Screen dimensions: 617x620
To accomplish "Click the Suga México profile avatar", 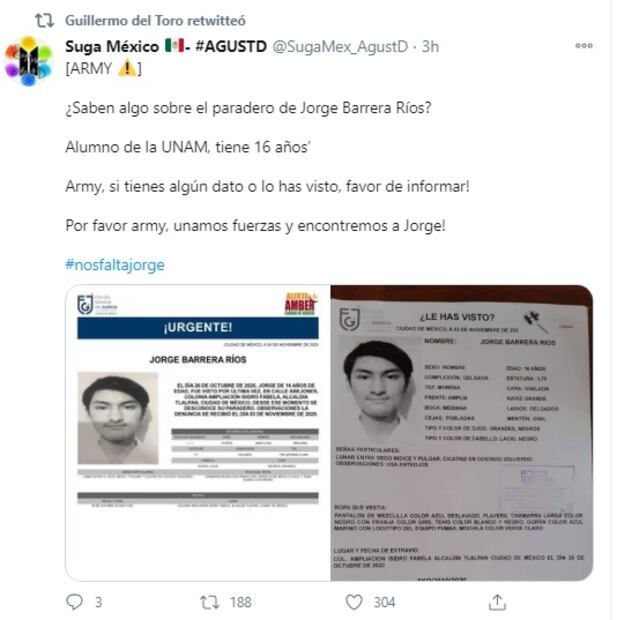I will click(28, 61).
